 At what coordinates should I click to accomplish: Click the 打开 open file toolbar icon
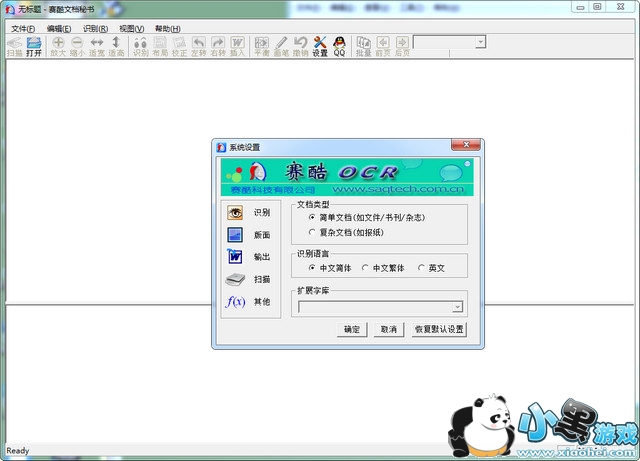(34, 46)
